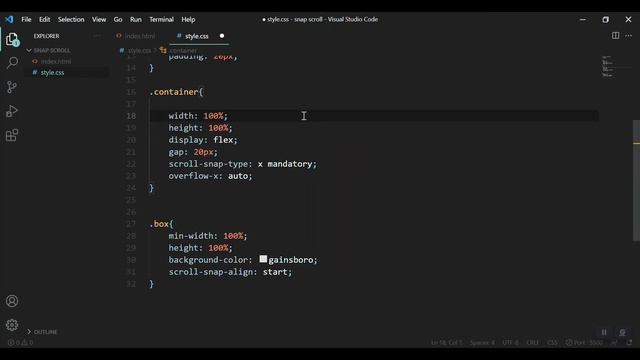The image size is (640, 360).
Task: Click the gainsboro color swatch
Action: (263, 259)
